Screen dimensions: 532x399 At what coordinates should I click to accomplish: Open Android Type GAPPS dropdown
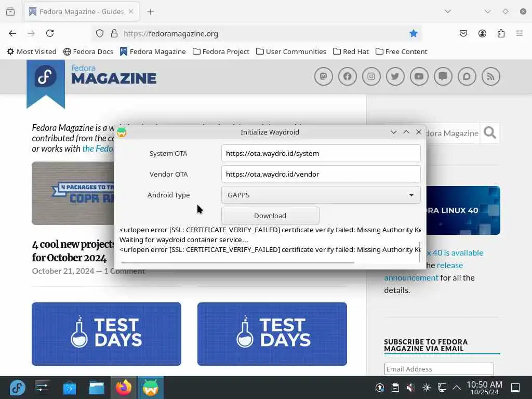click(x=321, y=195)
